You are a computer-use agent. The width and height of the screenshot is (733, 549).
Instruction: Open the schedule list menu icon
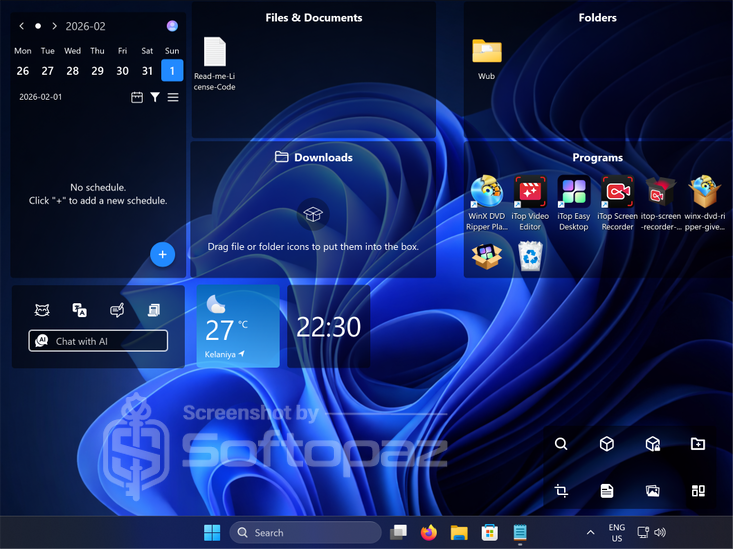[173, 97]
